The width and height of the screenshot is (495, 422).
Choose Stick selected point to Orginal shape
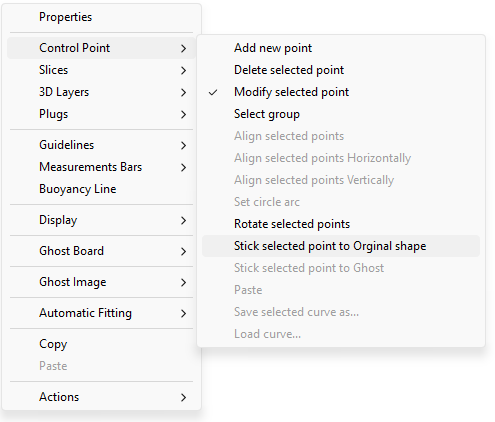click(x=341, y=246)
